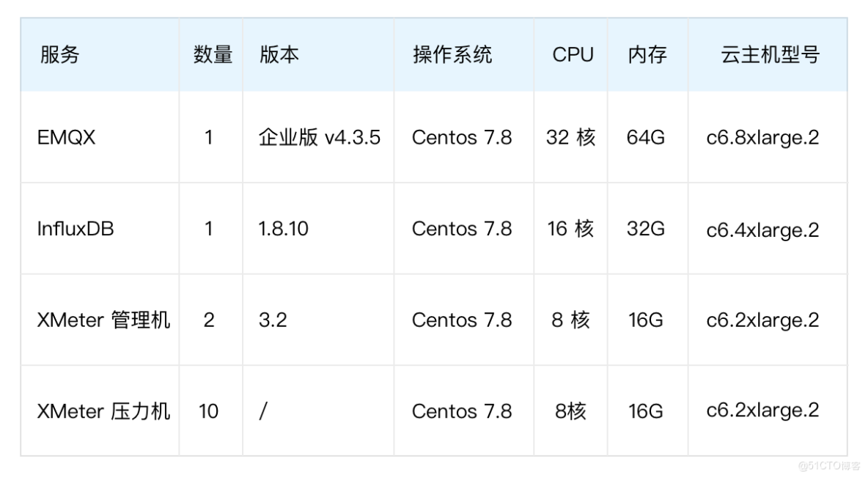Click the 1.8.10 version cell
Viewport: 868px width, 478px height.
point(283,229)
